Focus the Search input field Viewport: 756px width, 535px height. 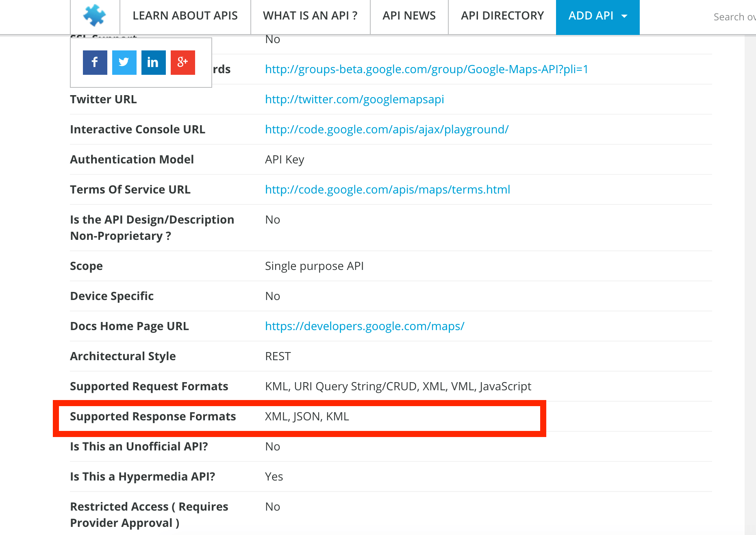(x=734, y=17)
